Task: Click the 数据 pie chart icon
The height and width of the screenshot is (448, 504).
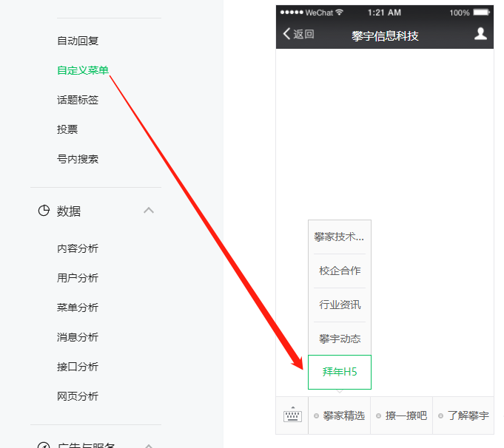Action: [x=44, y=211]
